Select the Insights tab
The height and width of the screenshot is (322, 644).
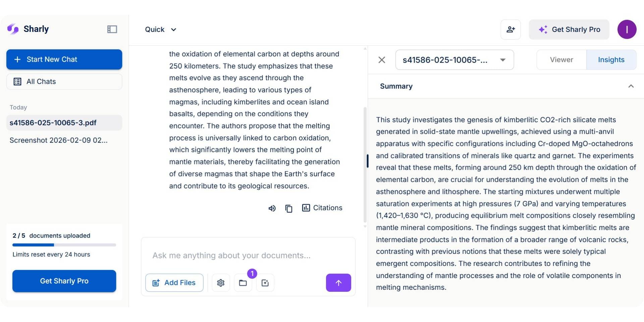[611, 60]
